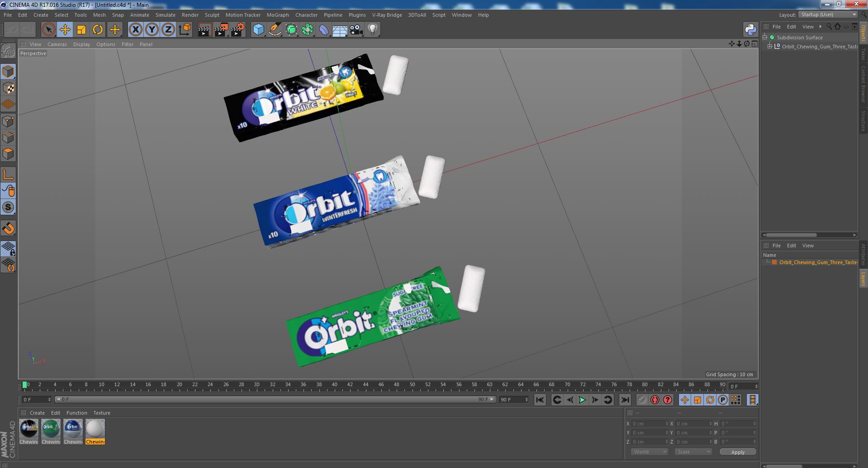Expand the Subdivision Surface object
Screen dimensions: 868x468
765,38
